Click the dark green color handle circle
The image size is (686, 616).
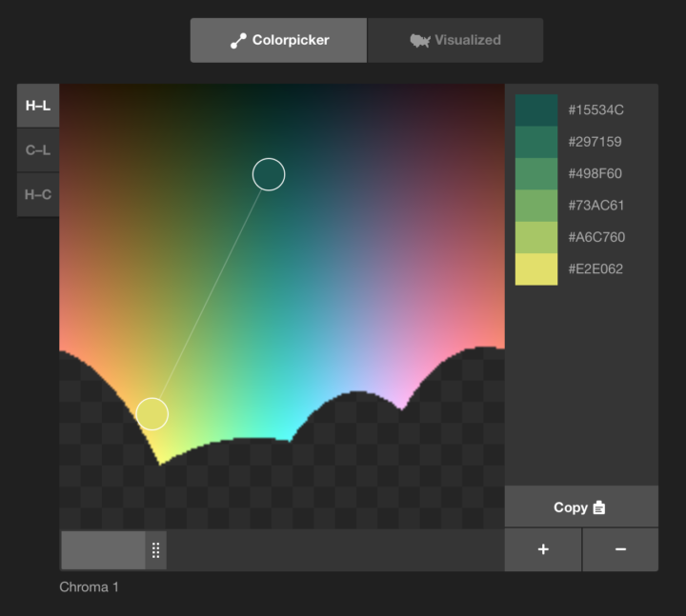click(269, 174)
